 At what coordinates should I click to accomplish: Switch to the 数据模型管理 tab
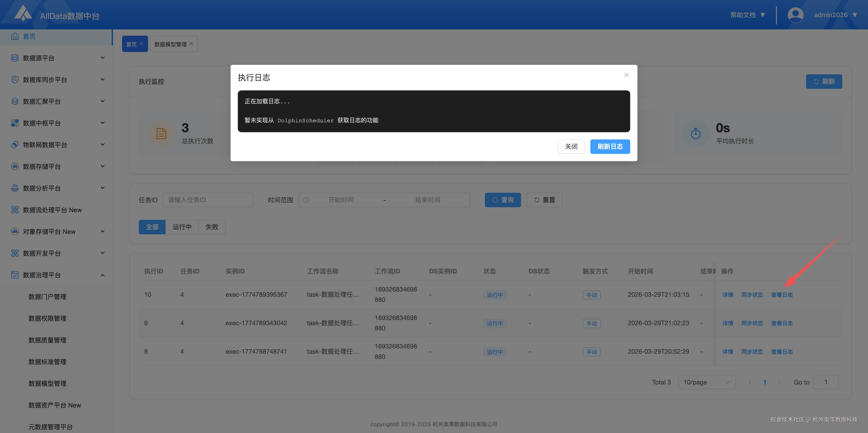(170, 44)
